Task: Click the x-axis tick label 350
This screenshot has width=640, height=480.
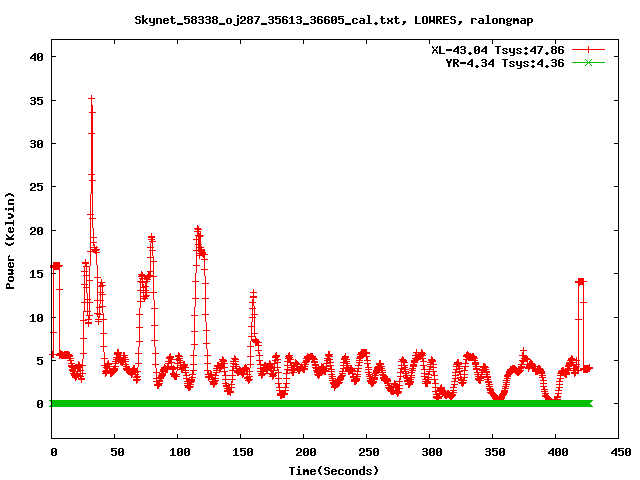Action: [x=495, y=452]
